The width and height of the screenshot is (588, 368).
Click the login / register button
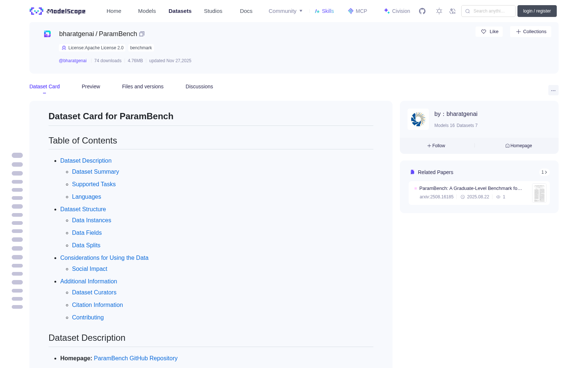[537, 11]
